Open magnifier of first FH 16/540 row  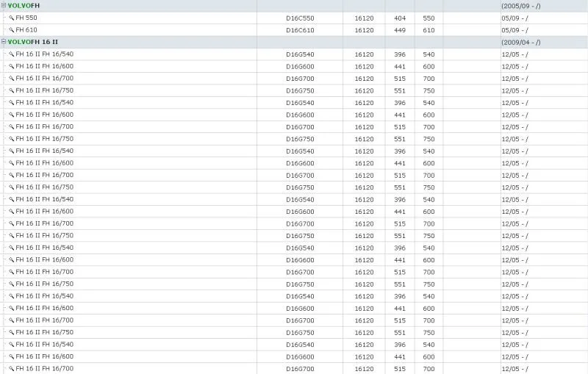click(12, 54)
